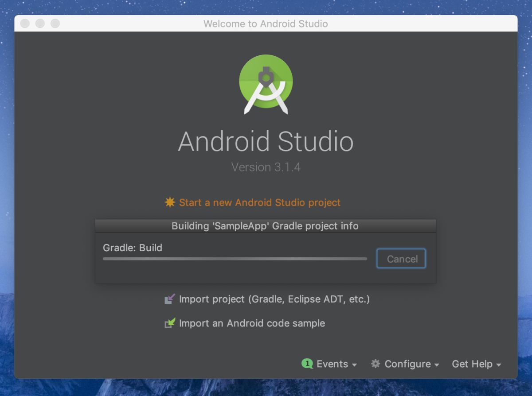
Task: Click the "Gradle: Build" status text
Action: tap(133, 248)
